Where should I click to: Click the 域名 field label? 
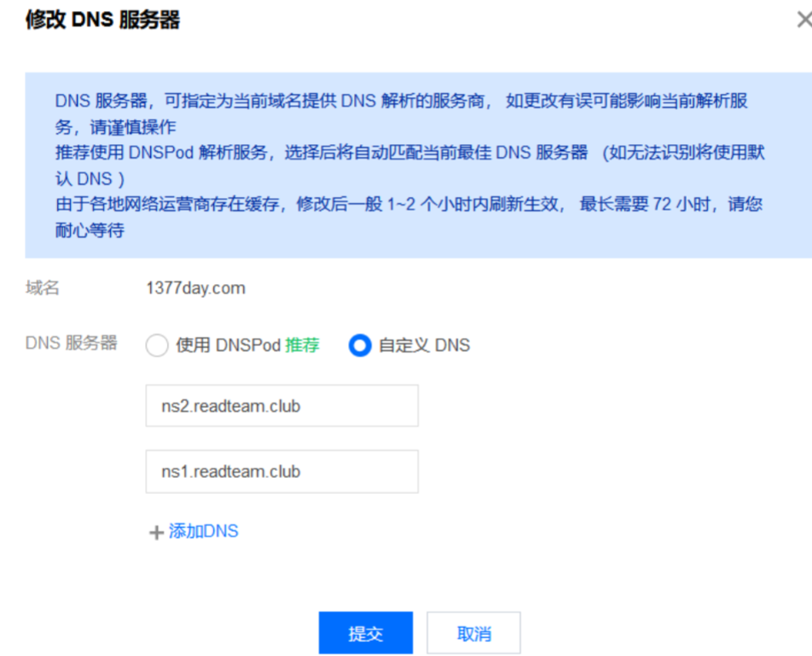tap(41, 287)
